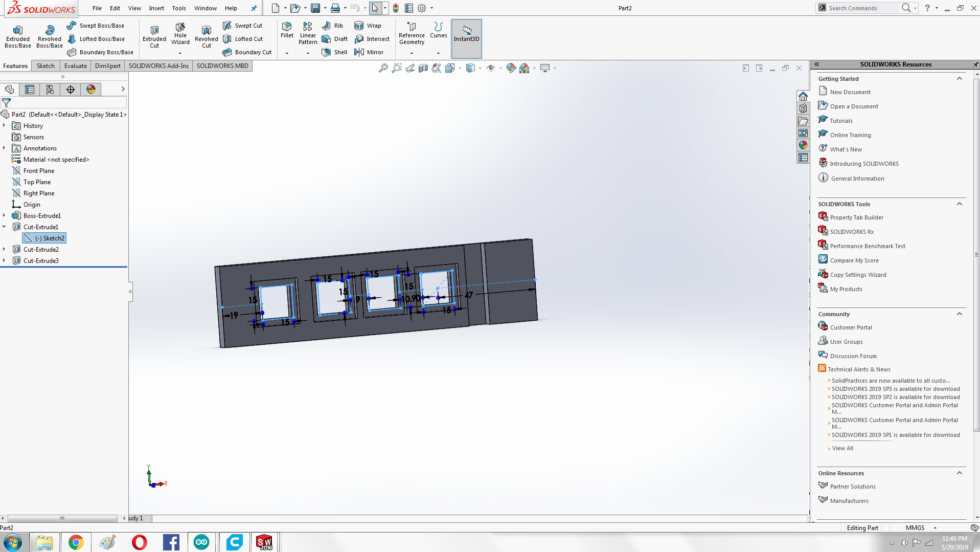This screenshot has width=980, height=552.
Task: Open the Performance Benchmark Test link
Action: [x=868, y=246]
